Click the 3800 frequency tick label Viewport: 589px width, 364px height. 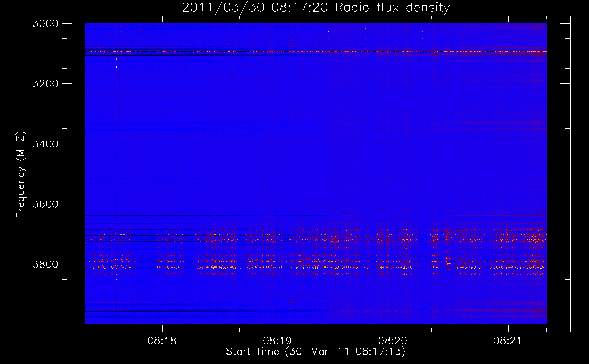point(46,264)
